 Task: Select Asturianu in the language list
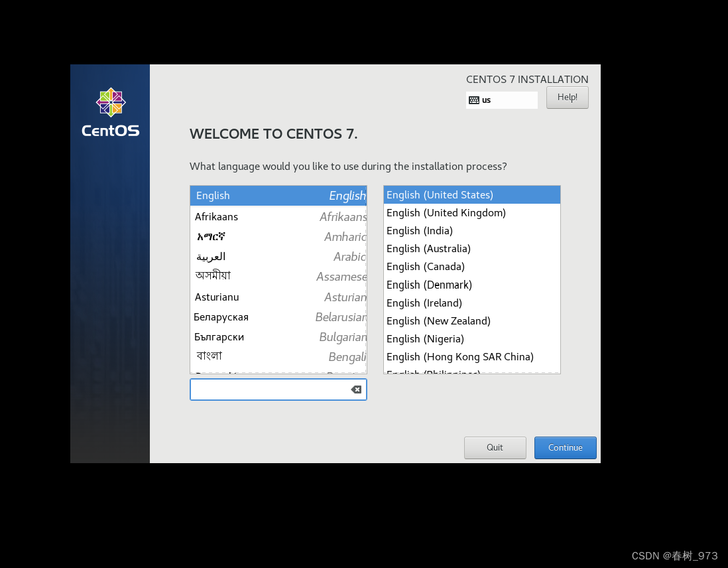point(278,297)
